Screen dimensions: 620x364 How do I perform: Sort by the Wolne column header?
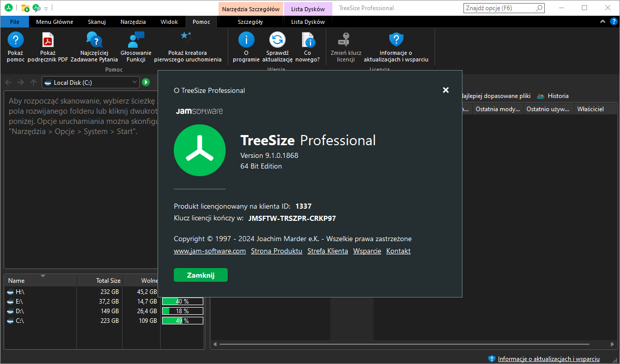coord(141,281)
